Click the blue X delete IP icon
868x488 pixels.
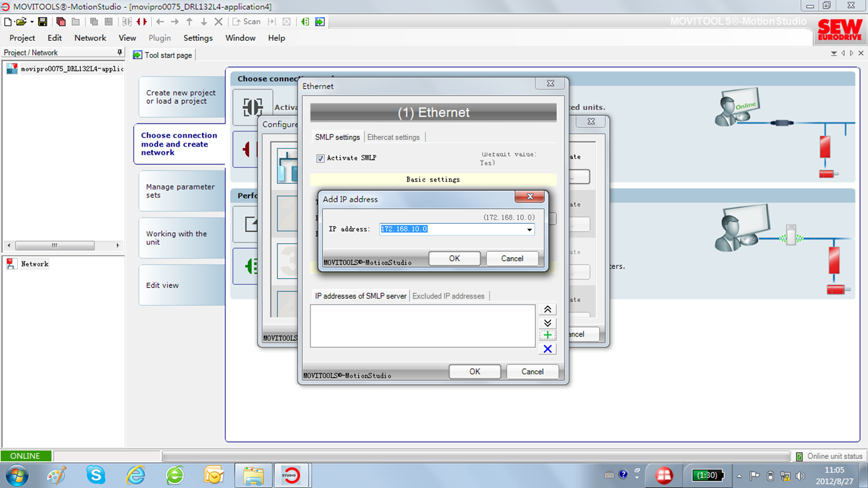(x=547, y=349)
